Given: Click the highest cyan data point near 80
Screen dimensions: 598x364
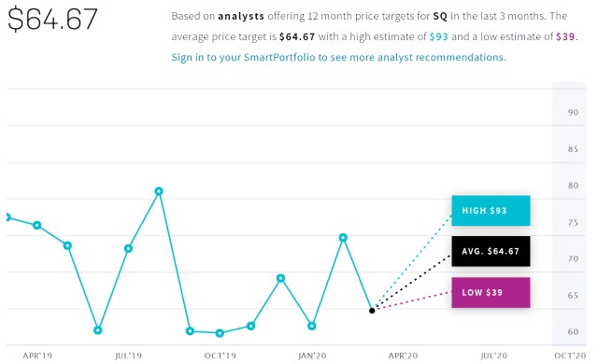Looking at the screenshot, I should (x=159, y=191).
